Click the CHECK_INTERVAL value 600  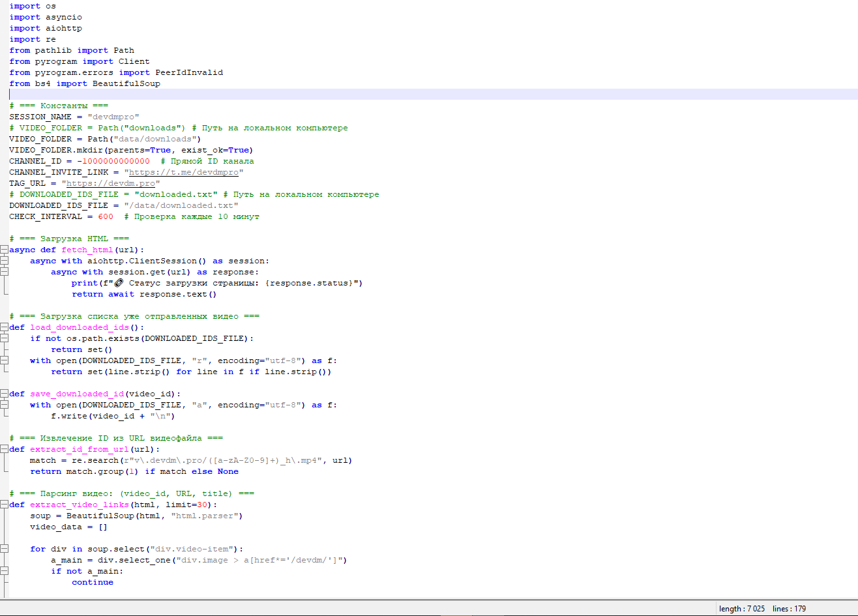click(106, 216)
